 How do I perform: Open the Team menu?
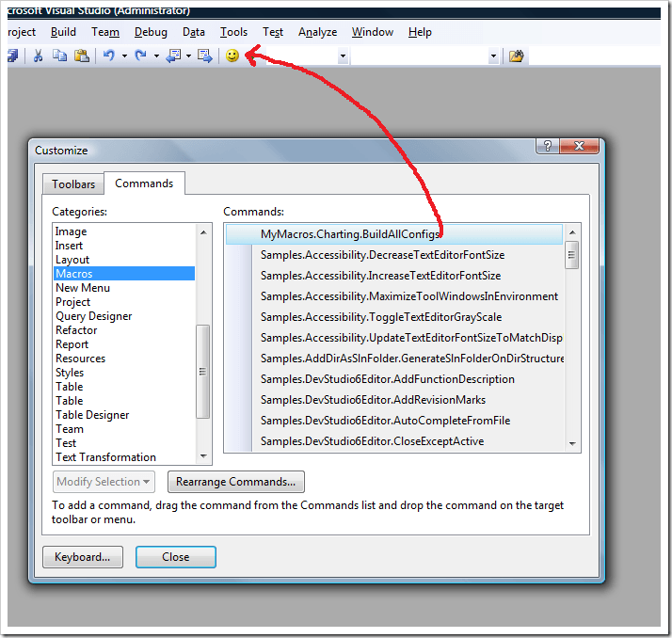(x=105, y=32)
